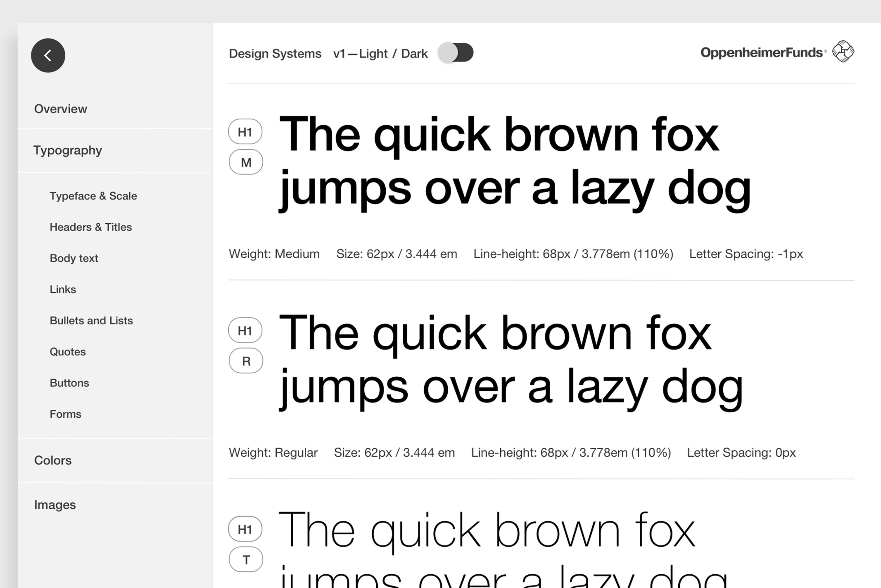The height and width of the screenshot is (588, 881).
Task: Click the R weight badge
Action: click(x=246, y=361)
